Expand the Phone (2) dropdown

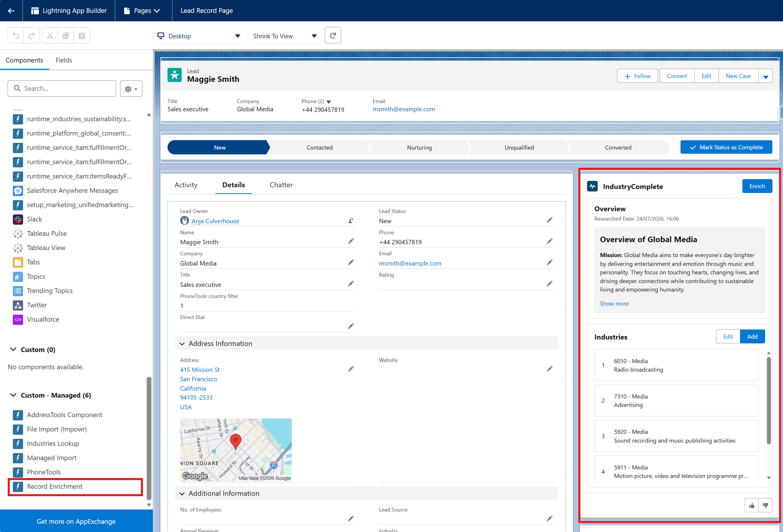[329, 102]
